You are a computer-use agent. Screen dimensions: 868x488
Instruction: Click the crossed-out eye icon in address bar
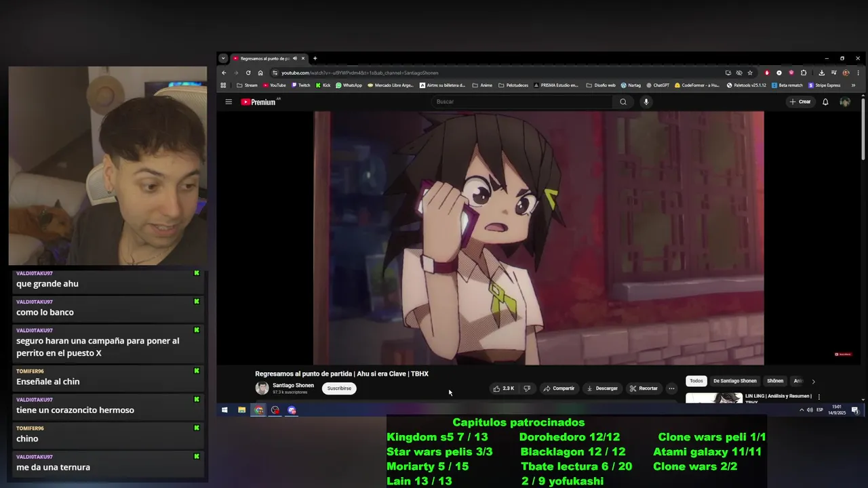point(739,73)
